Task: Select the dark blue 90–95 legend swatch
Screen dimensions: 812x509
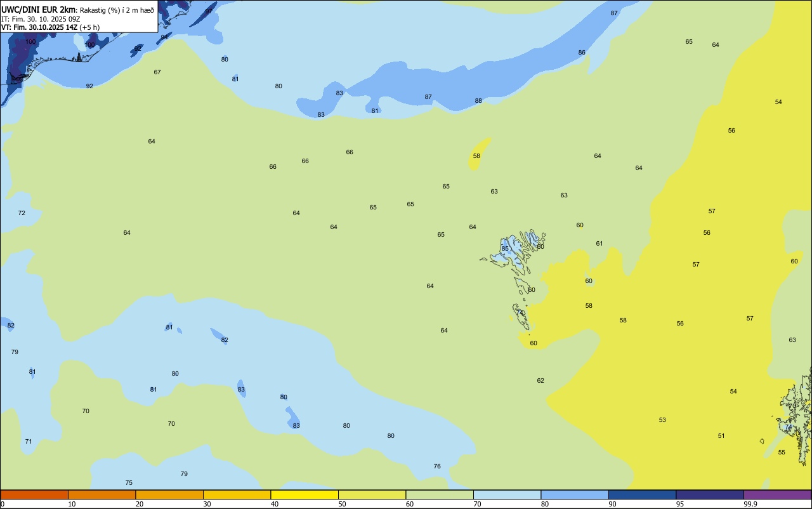Action: coord(642,494)
